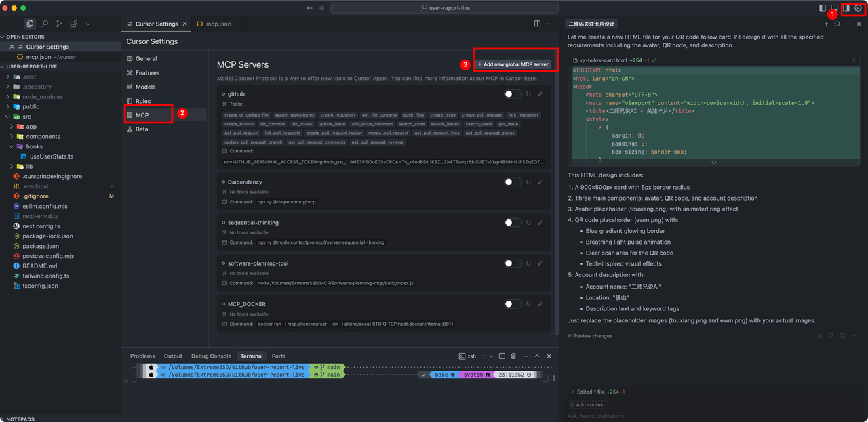Enable the github MCP server toggle
The image size is (868, 422).
coord(513,94)
